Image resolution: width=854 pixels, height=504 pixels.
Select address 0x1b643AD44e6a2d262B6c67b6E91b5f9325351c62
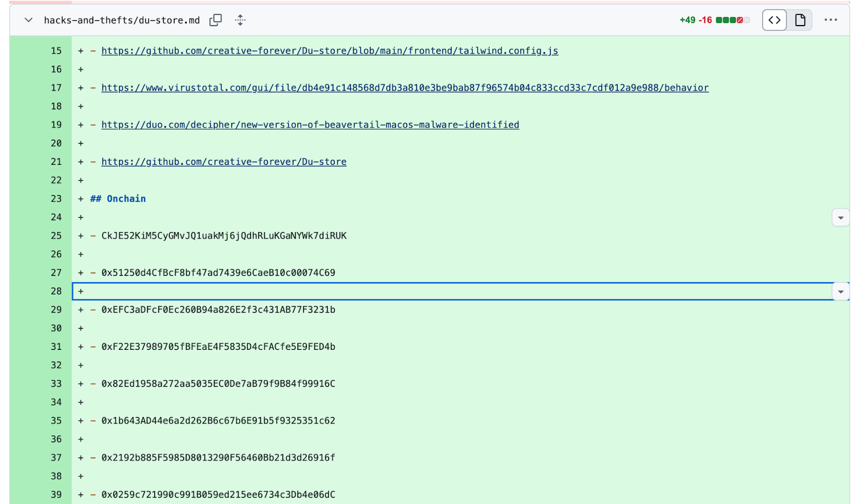click(x=218, y=420)
